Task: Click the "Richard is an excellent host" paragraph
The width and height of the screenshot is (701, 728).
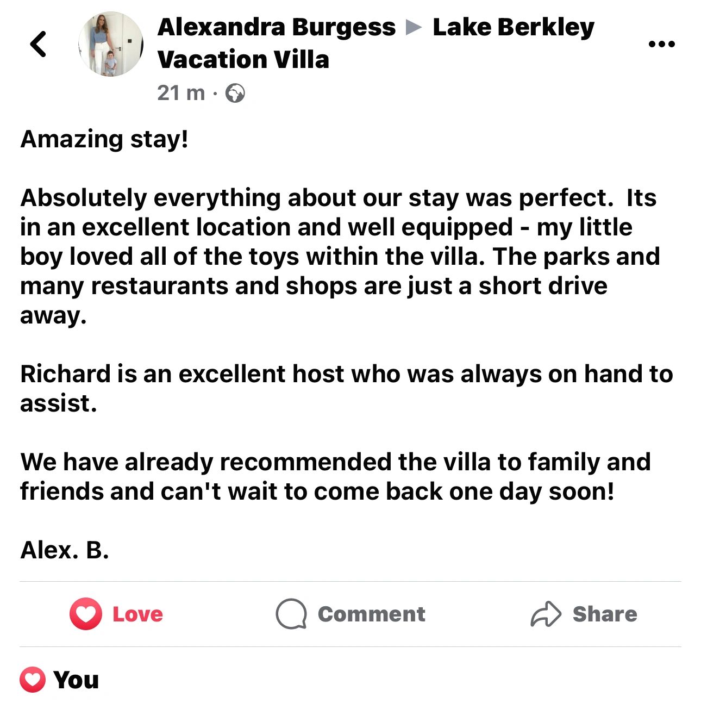Action: point(347,388)
